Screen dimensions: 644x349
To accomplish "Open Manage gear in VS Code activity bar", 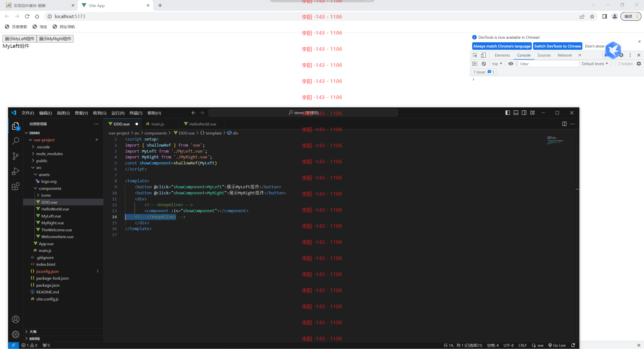I will point(16,334).
